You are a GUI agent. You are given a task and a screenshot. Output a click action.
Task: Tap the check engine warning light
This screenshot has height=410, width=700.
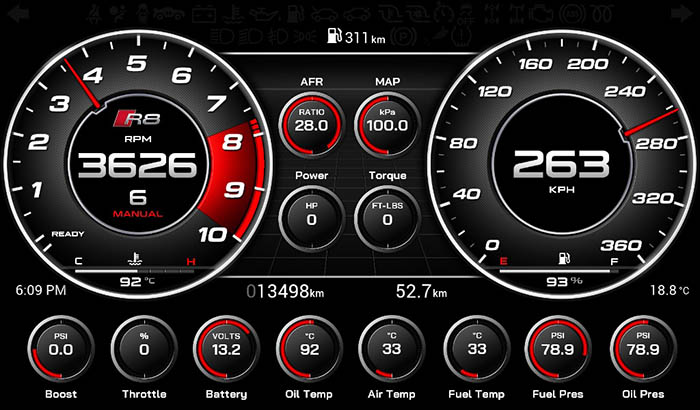point(542,14)
